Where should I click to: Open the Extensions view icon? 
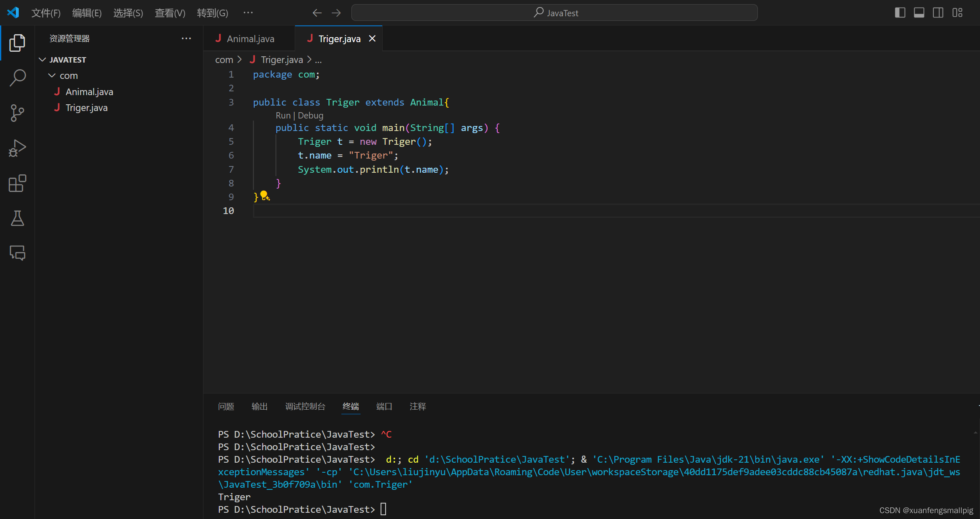17,183
